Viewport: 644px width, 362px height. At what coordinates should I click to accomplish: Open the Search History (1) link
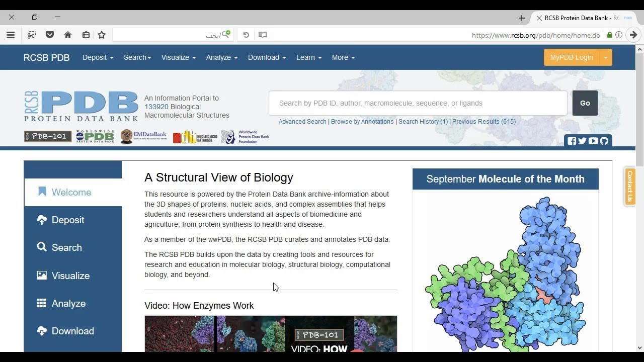[423, 122]
